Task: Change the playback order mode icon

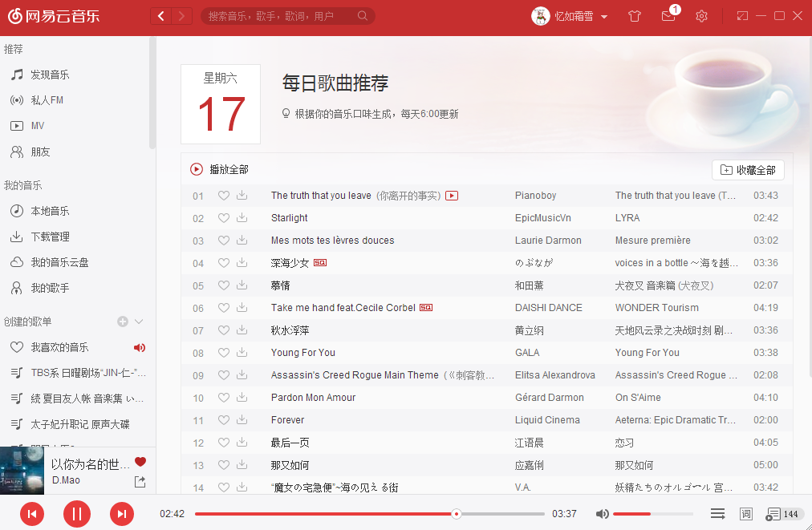Action: coord(718,513)
